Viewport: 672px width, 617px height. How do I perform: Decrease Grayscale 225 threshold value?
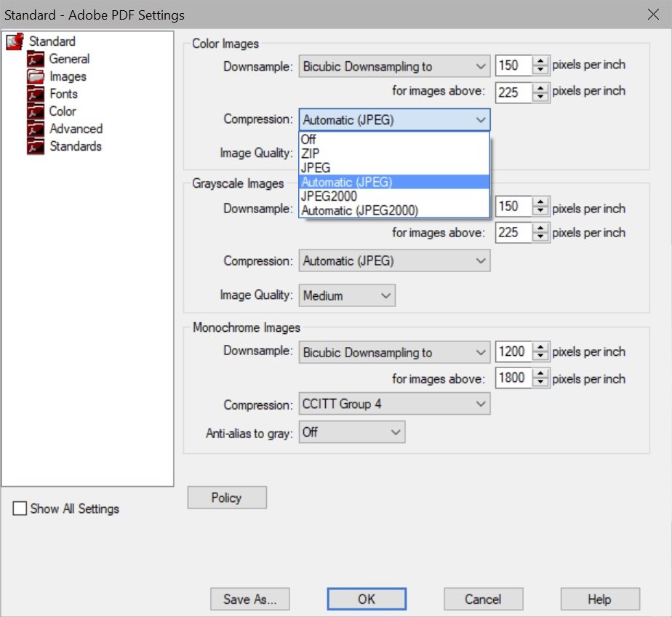pos(540,237)
